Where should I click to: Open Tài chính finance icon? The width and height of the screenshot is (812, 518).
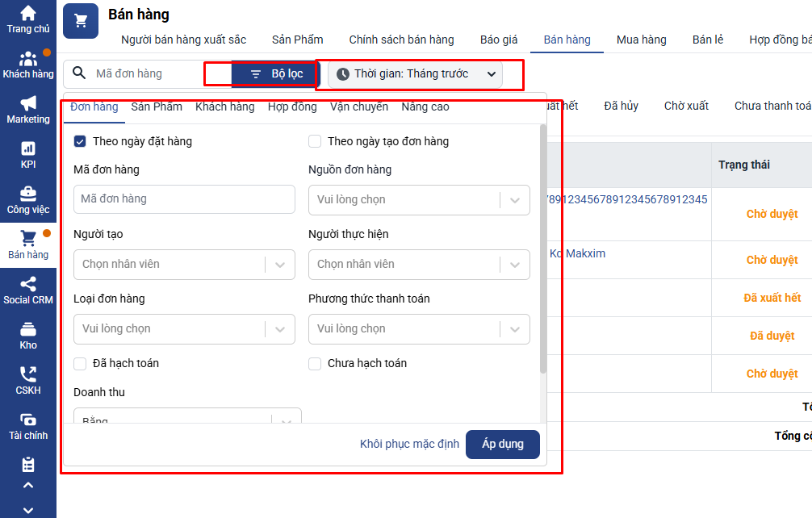click(28, 420)
